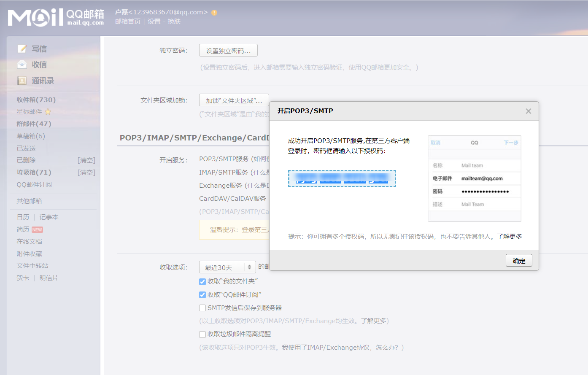Click the QQ Mail logo
The height and width of the screenshot is (375, 588).
56,17
